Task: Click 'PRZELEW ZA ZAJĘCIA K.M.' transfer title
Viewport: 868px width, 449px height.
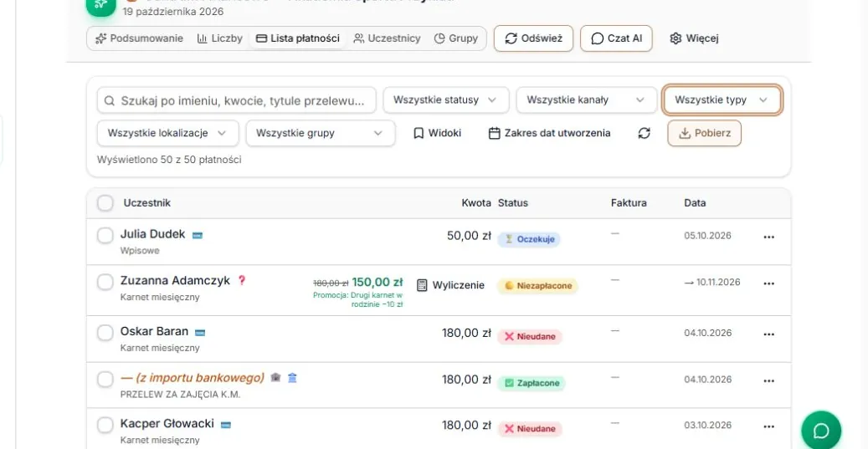Action: [x=181, y=395]
